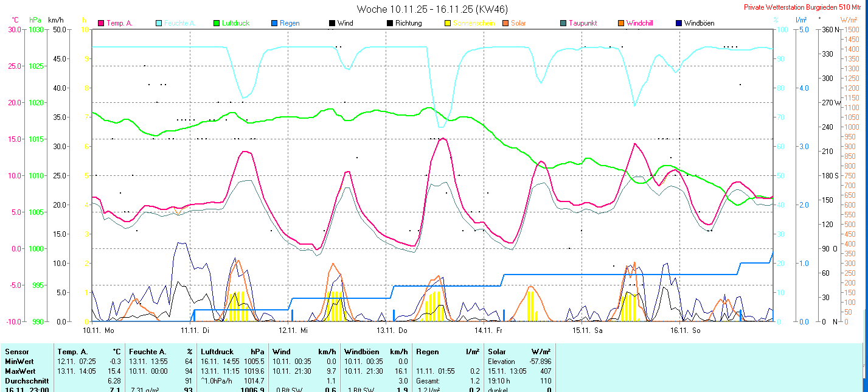Screen dimensions: 868x392
Task: Select the Windchill legend label
Action: point(639,23)
